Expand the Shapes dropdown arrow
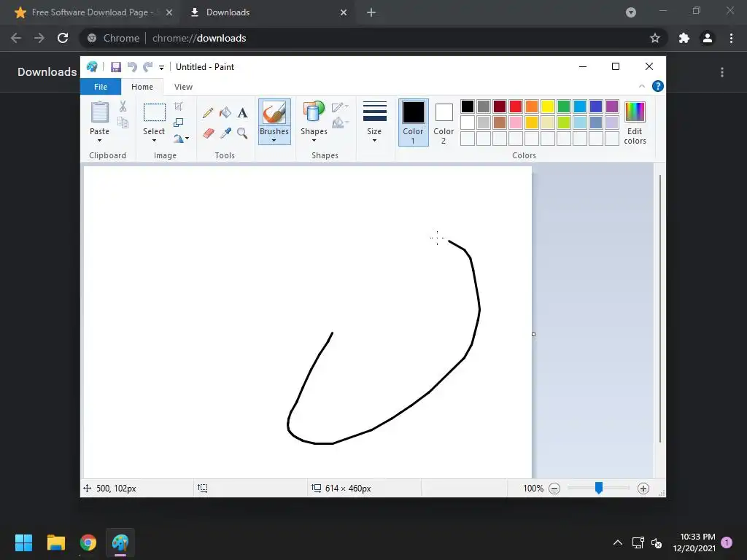 (314, 141)
